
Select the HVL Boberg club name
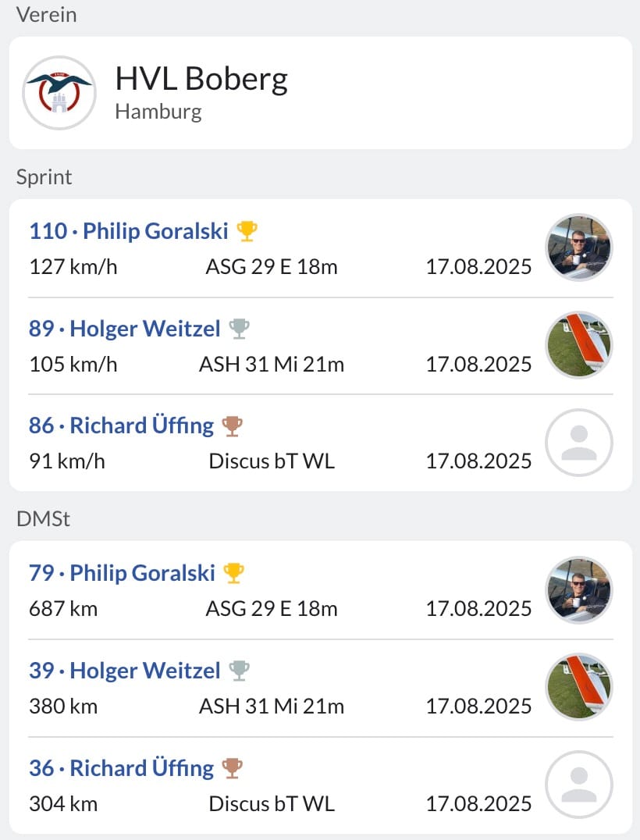201,80
